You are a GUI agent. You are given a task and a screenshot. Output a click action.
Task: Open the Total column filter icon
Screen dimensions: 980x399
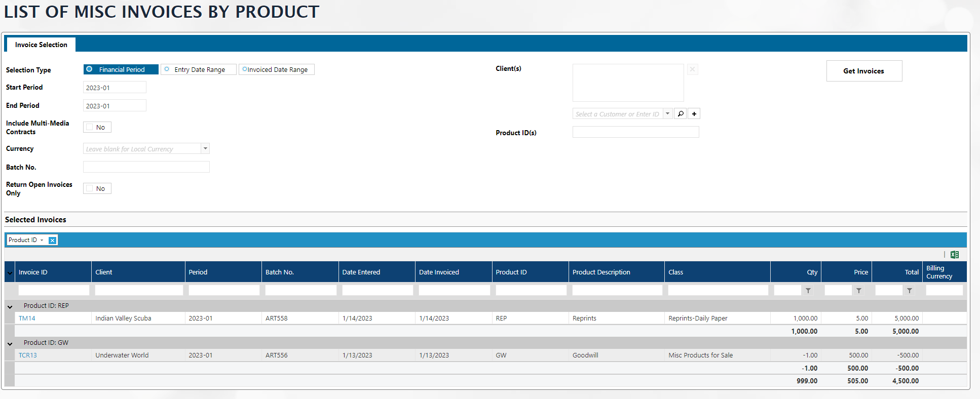[x=910, y=291]
